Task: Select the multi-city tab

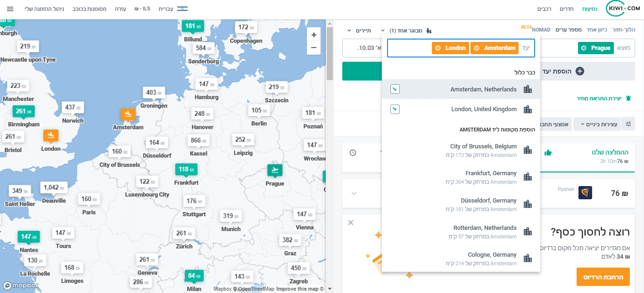Action: (569, 30)
